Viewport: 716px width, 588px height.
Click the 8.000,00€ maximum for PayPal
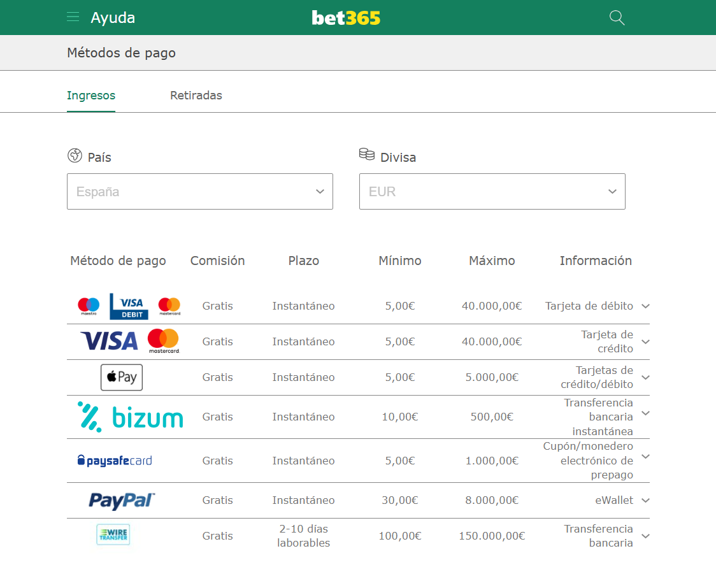pyautogui.click(x=492, y=500)
